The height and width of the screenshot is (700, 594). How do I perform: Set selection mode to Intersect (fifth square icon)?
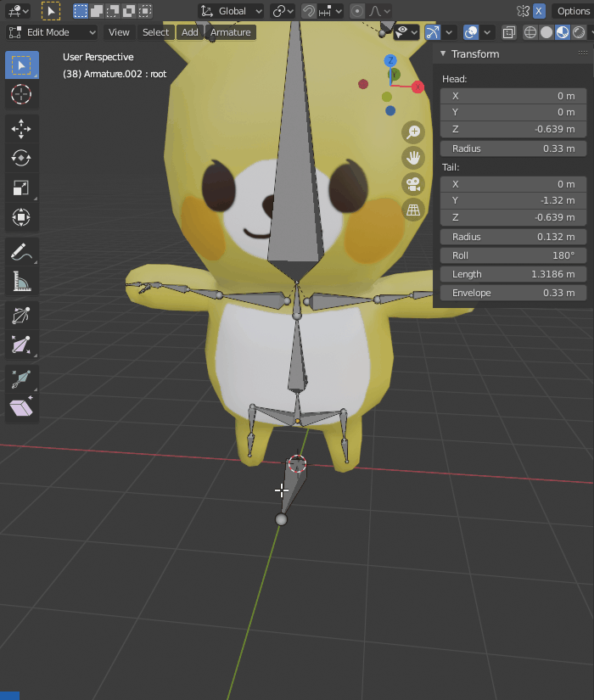(x=145, y=11)
